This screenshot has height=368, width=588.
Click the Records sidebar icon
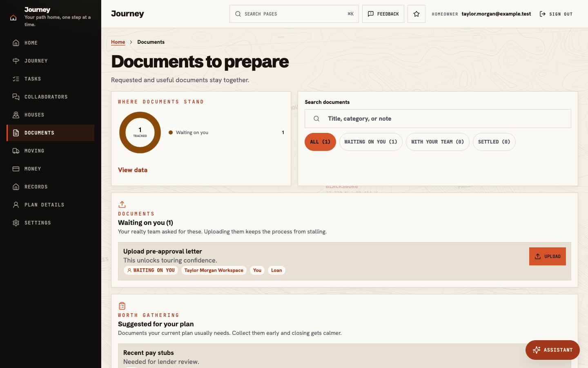tap(16, 187)
